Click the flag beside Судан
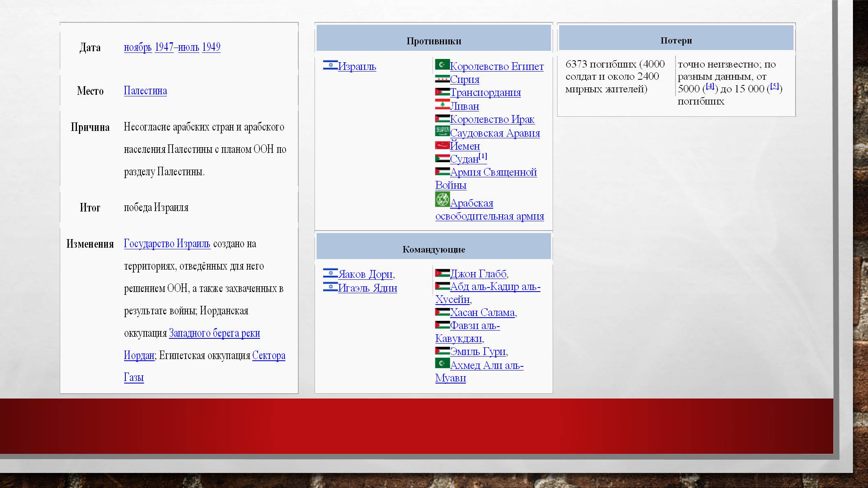 pyautogui.click(x=442, y=159)
